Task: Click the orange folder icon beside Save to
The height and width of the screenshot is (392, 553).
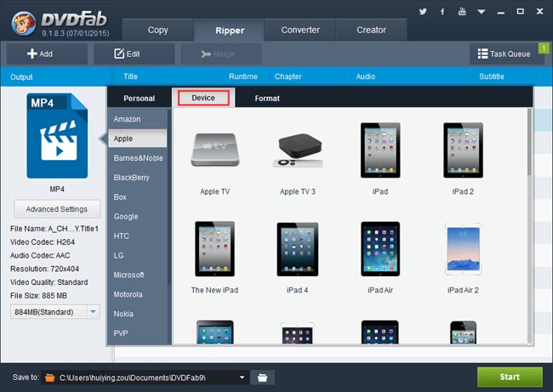Action: point(50,378)
